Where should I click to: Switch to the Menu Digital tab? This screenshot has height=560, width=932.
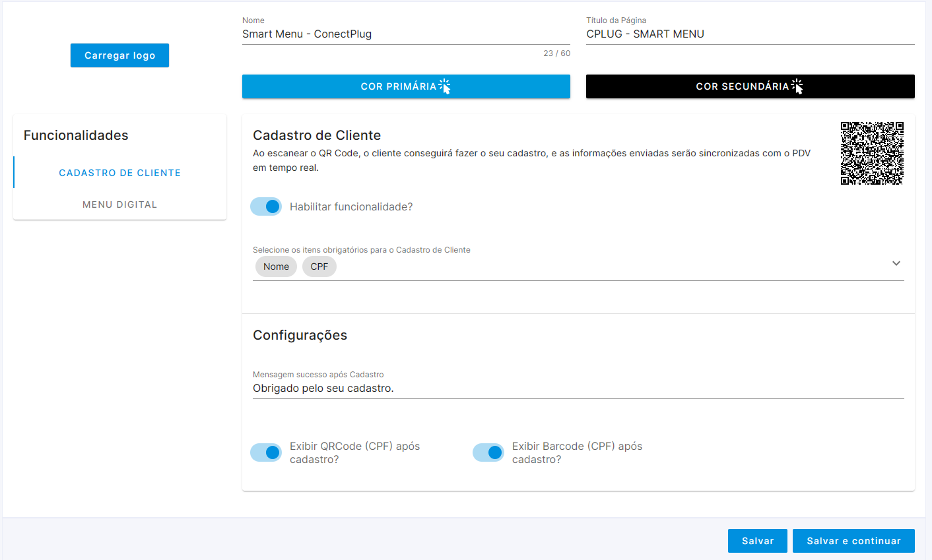point(119,204)
